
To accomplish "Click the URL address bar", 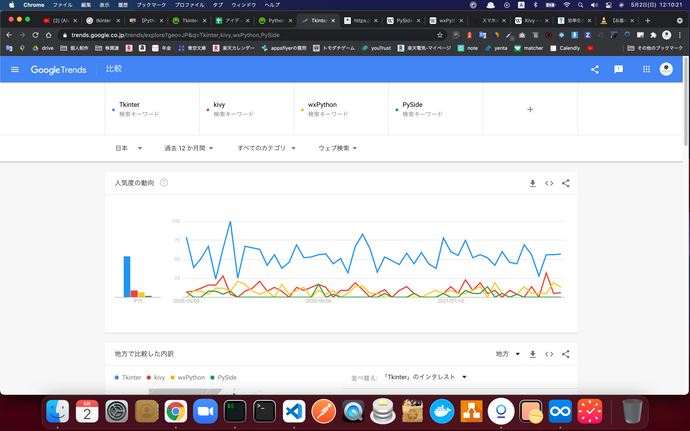I will [x=251, y=35].
